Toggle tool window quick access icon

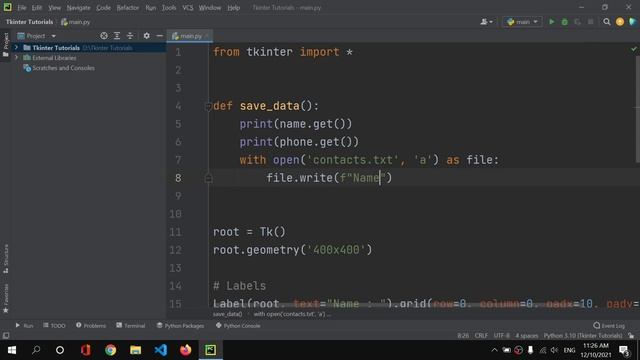coord(6,336)
